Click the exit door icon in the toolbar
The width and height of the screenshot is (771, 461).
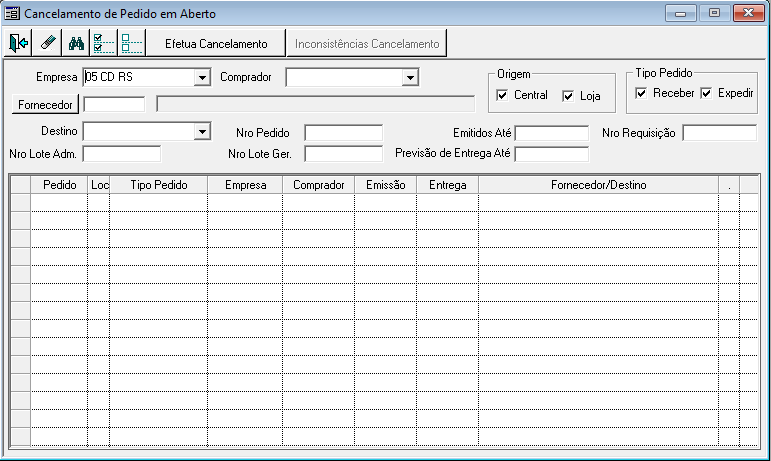pos(18,43)
